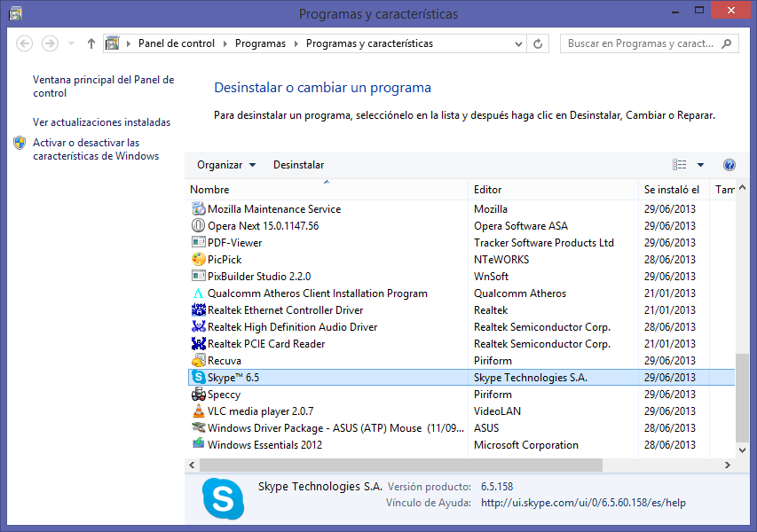Screen dimensions: 757x532
Task: Click the Opera Next icon in list
Action: coord(199,226)
